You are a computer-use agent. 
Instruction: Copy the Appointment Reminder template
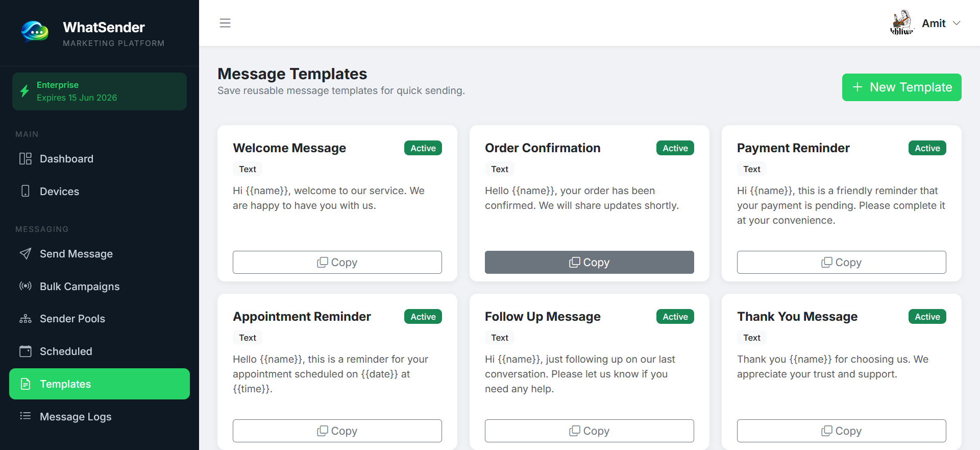[337, 431]
